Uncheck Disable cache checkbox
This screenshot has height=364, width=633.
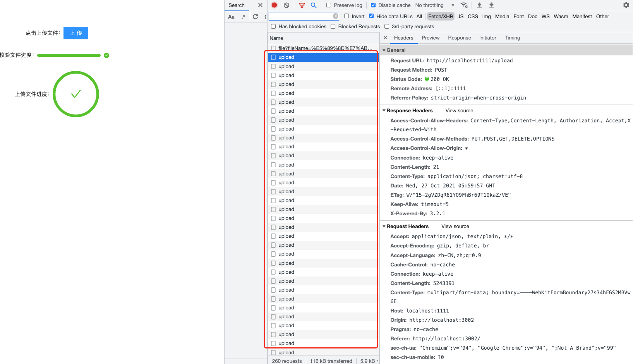[373, 5]
